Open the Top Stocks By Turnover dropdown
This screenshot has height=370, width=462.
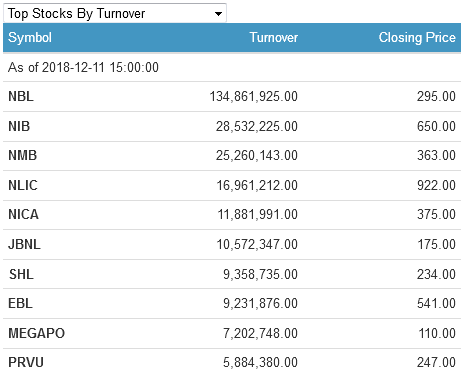pos(115,13)
